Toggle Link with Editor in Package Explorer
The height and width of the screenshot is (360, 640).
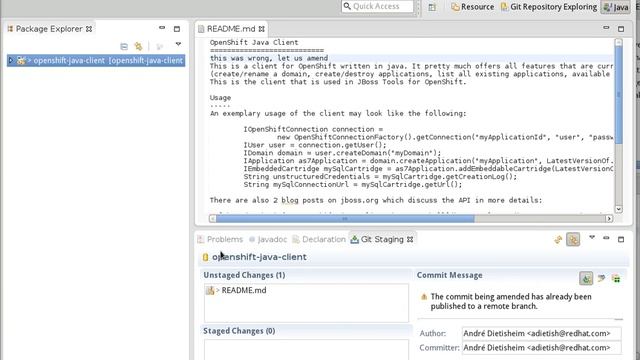(x=138, y=46)
